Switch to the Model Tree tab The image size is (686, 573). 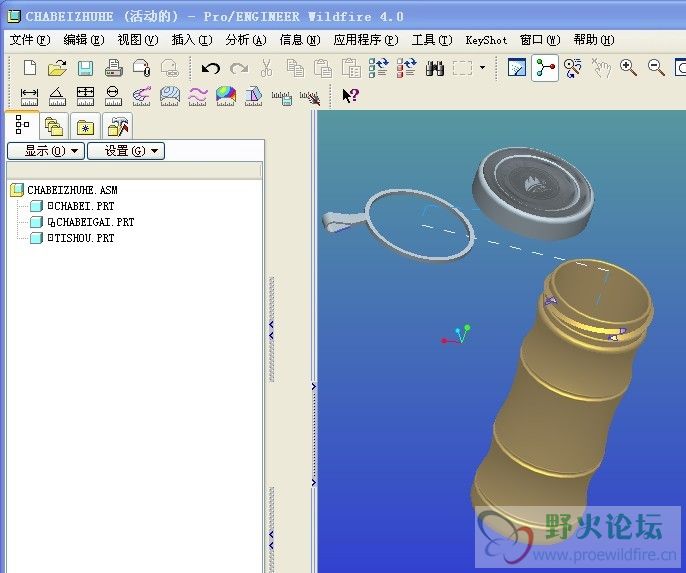(22, 125)
